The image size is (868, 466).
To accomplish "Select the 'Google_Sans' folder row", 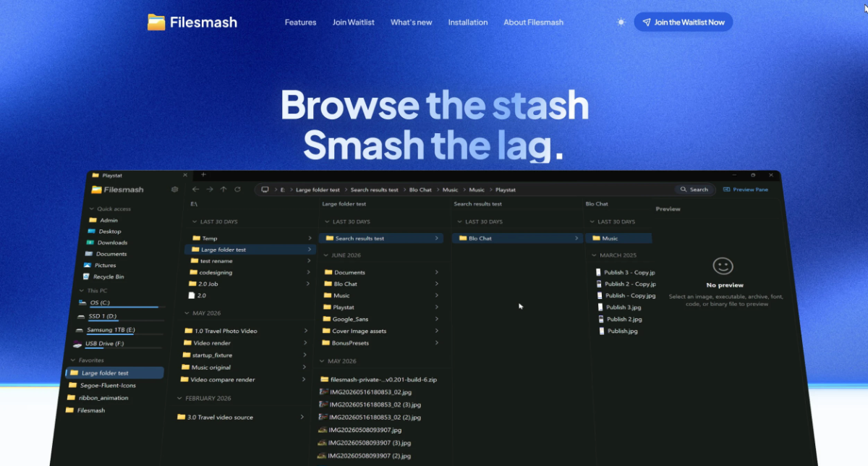I will (380, 319).
